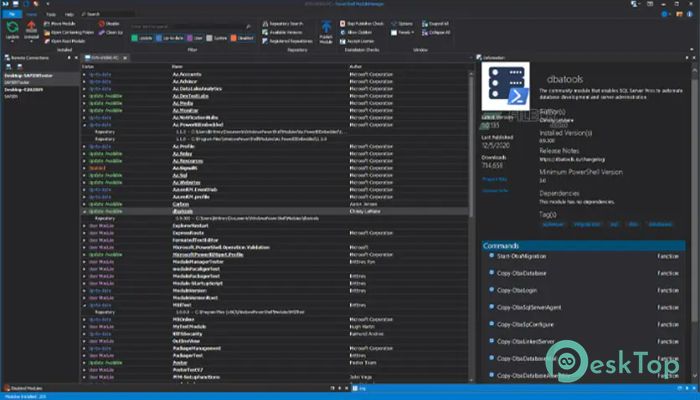Open Registered Repositories

pyautogui.click(x=287, y=41)
